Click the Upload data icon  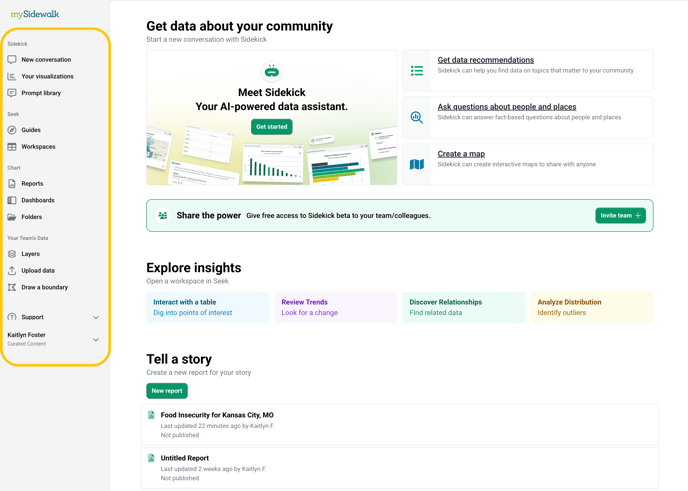pyautogui.click(x=12, y=270)
